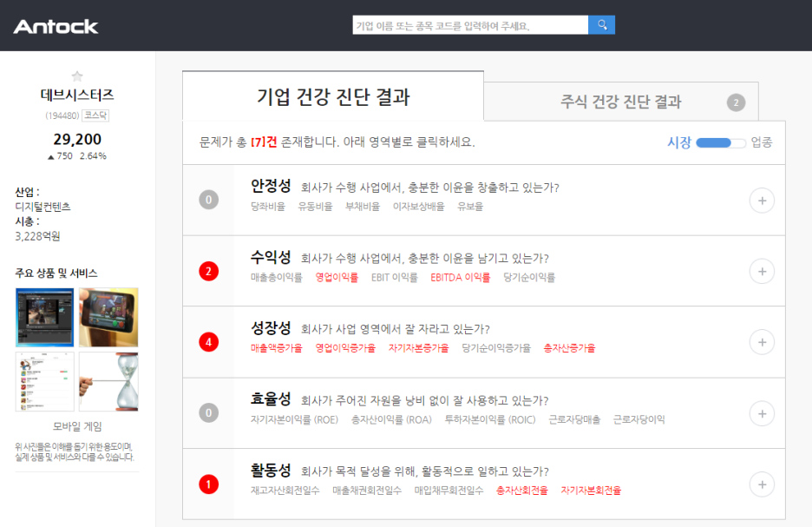
Task: Switch to 주식 건강 진단 결과 tab
Action: 621,102
